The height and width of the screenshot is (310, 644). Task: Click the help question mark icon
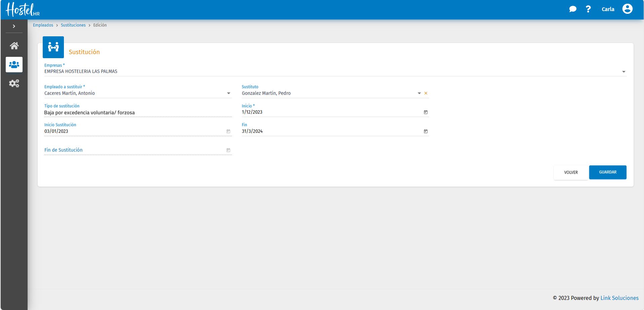tap(588, 9)
